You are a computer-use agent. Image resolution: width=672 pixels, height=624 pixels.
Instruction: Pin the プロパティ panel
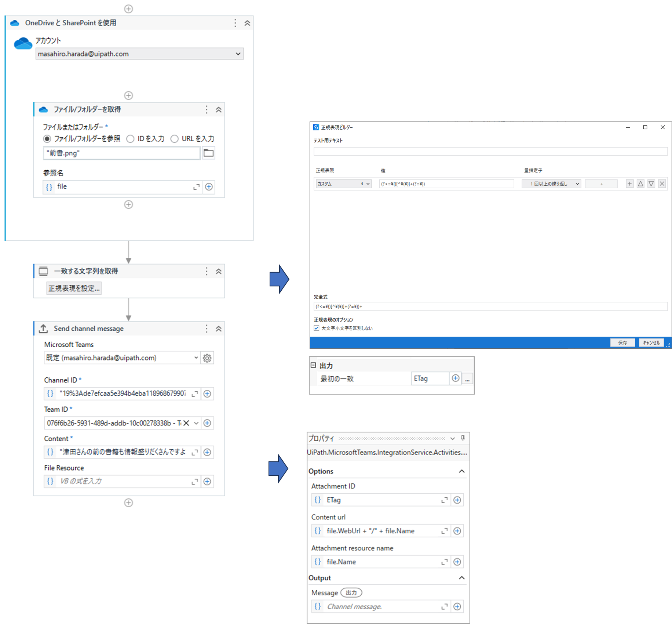click(463, 438)
